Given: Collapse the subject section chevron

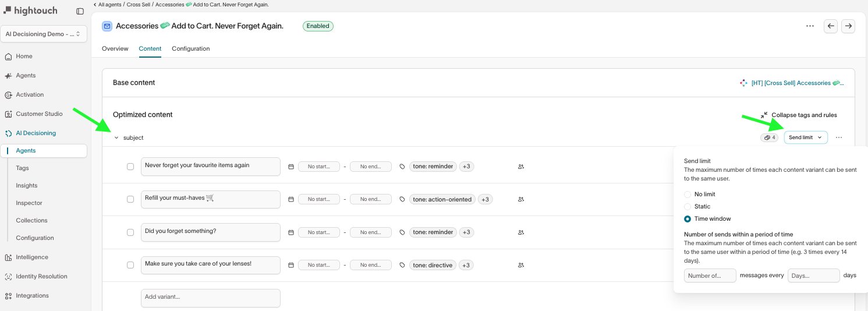Looking at the screenshot, I should click(116, 138).
